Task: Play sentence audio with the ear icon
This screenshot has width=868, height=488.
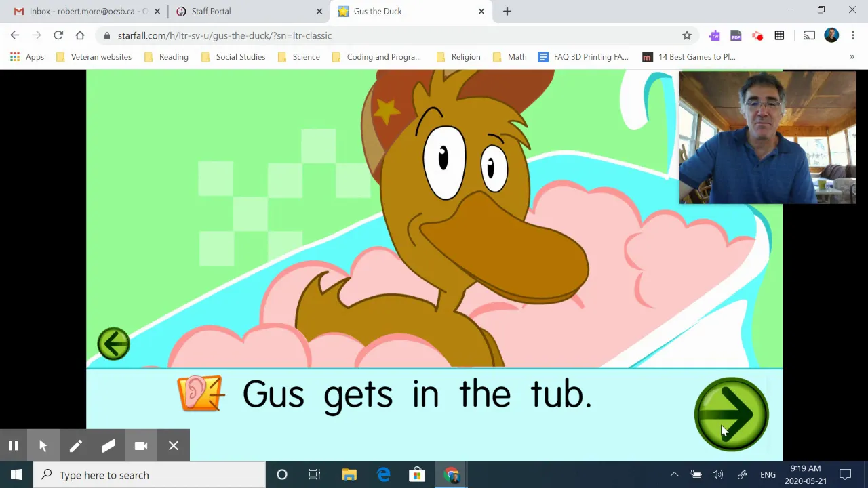Action: [x=200, y=394]
